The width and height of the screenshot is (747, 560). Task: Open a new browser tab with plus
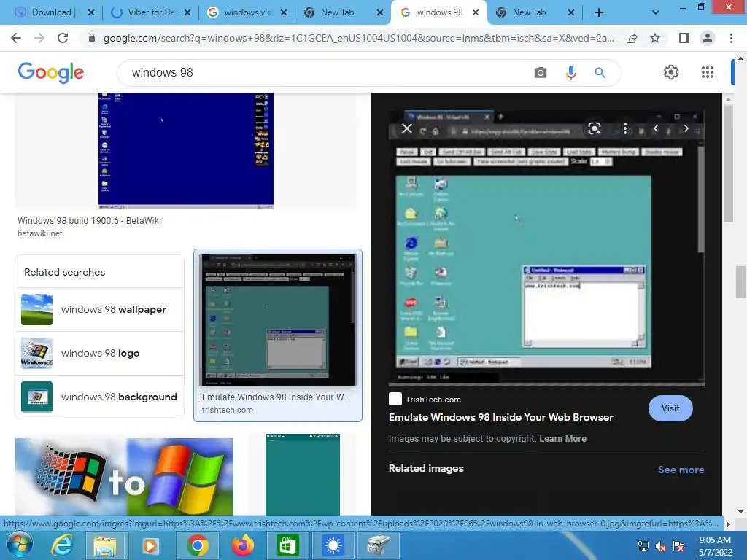pos(599,12)
